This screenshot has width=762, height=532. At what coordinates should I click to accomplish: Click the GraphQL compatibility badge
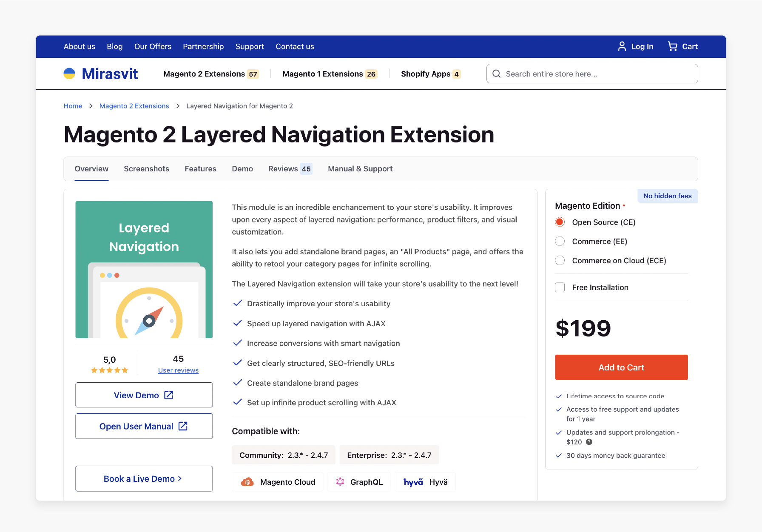tap(359, 482)
